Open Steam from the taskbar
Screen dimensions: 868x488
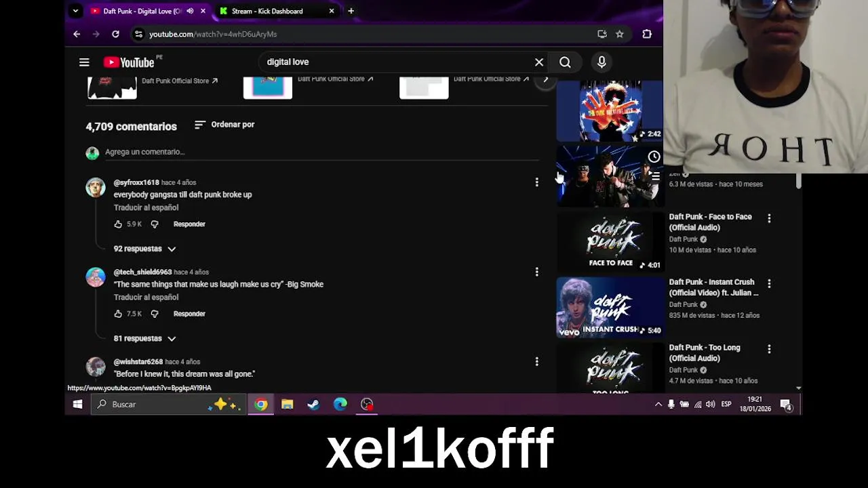(313, 405)
